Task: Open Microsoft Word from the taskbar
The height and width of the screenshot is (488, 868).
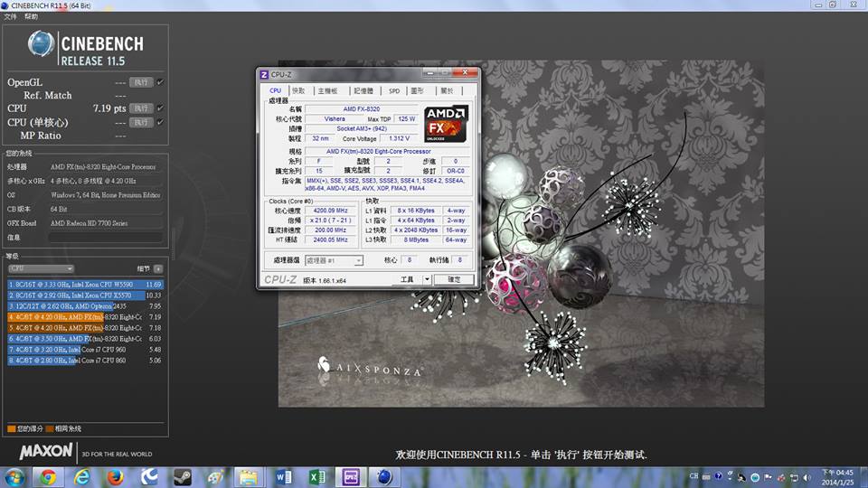Action: click(283, 477)
